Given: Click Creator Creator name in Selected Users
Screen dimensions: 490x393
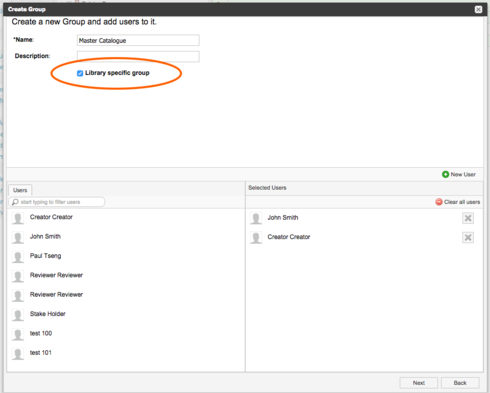Looking at the screenshot, I should click(x=289, y=237).
